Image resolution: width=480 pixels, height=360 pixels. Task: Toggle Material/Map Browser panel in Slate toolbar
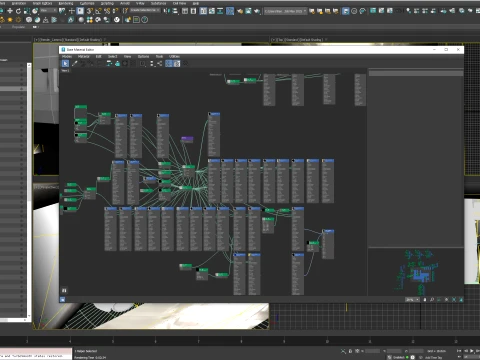pos(168,63)
